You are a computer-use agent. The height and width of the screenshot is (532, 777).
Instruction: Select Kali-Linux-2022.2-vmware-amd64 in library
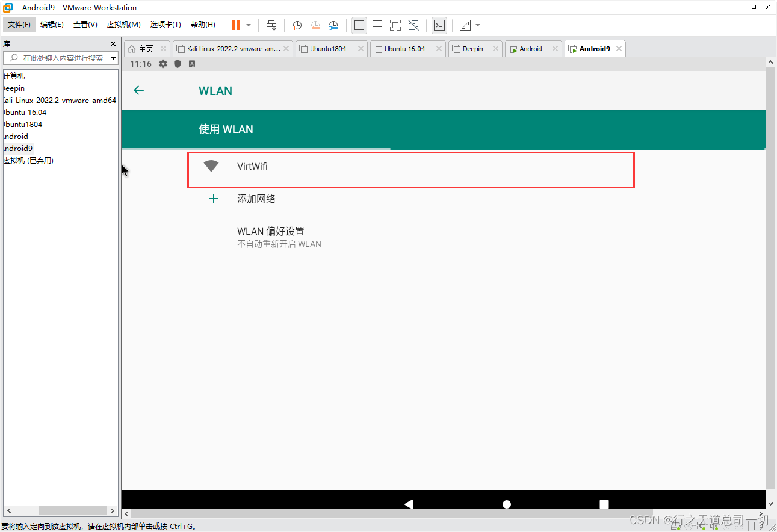[x=59, y=101]
